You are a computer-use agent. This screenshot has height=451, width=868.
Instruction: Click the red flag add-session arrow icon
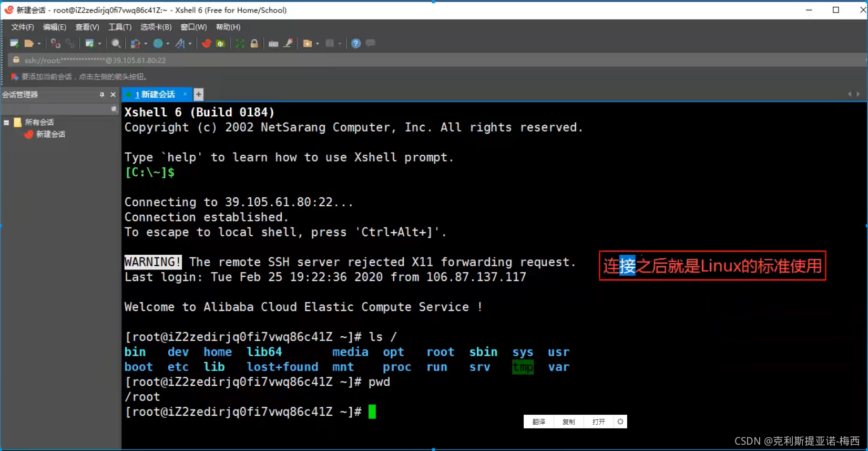click(x=15, y=77)
